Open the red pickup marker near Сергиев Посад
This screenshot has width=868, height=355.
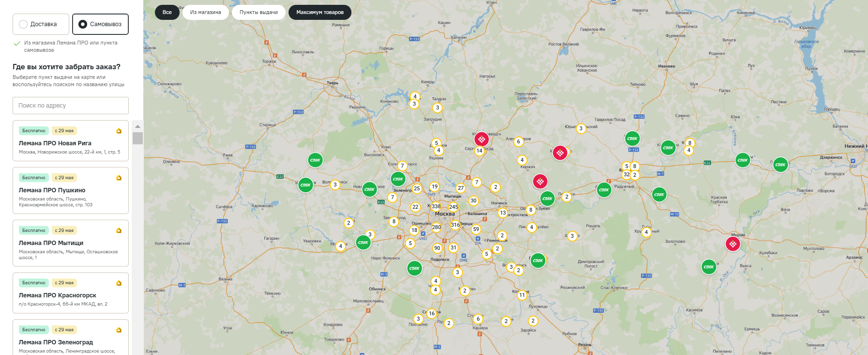(x=481, y=139)
